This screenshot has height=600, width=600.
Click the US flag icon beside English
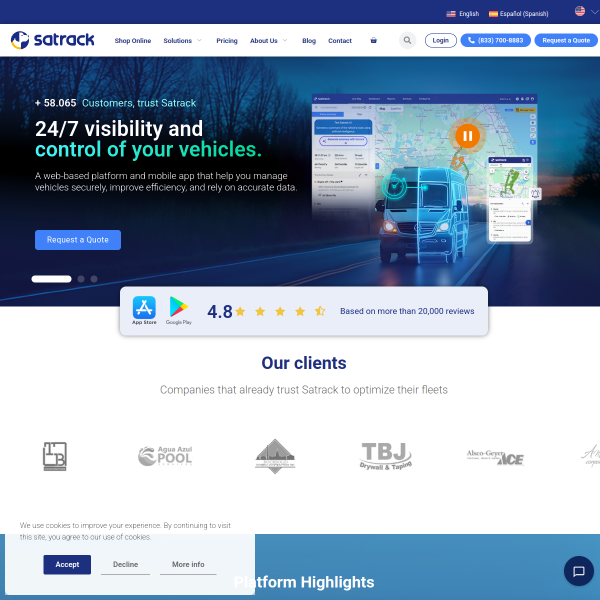(x=451, y=14)
